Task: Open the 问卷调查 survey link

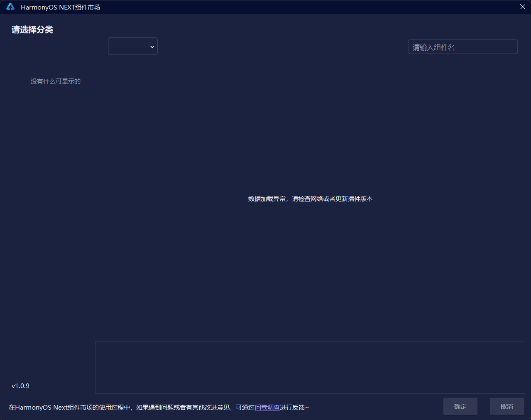Action: [x=267, y=408]
